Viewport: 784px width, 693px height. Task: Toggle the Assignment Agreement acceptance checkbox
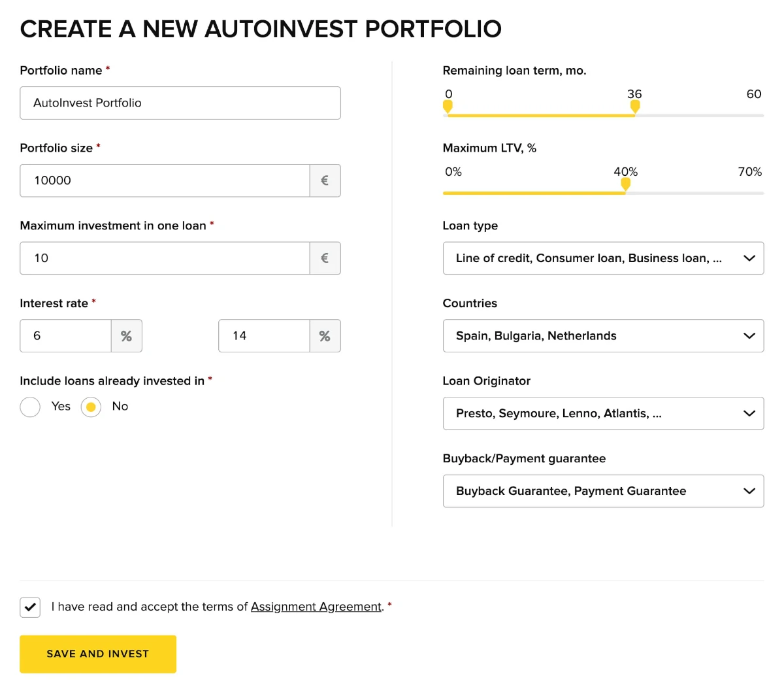(30, 607)
